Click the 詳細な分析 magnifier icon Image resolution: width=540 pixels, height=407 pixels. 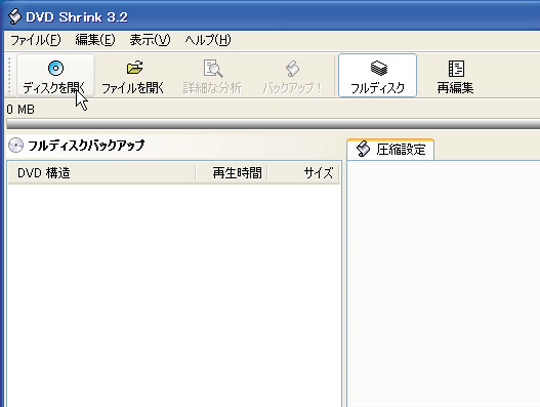tap(213, 68)
